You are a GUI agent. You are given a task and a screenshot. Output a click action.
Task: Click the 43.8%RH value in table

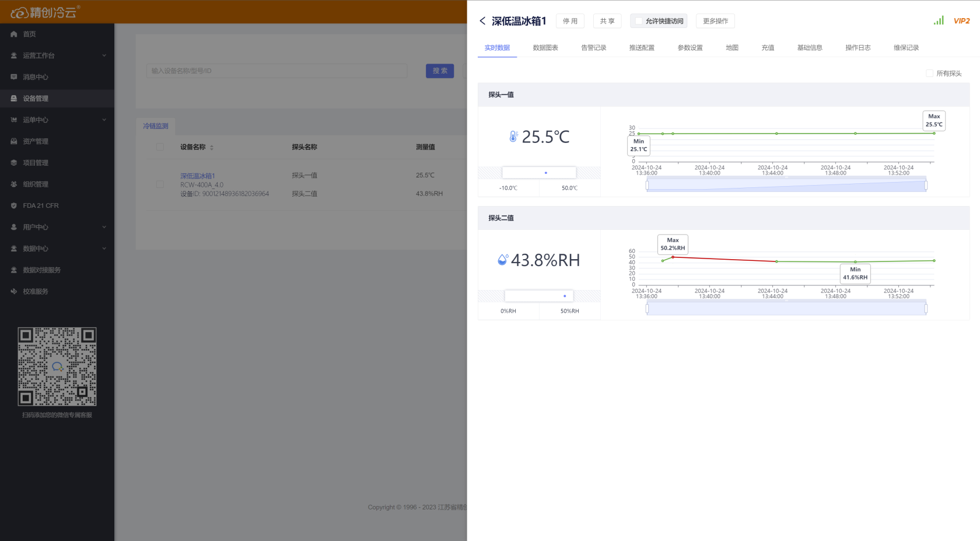(x=429, y=194)
